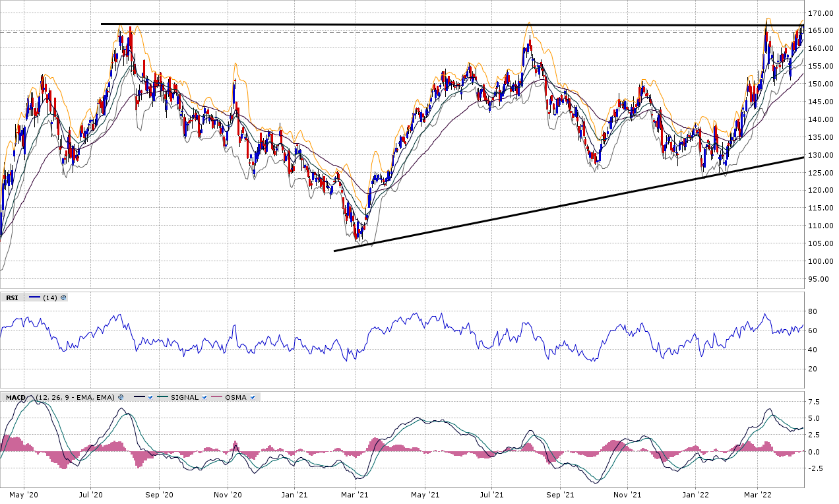This screenshot has height=504, width=839.
Task: Click the RSI blue line color swatch
Action: [34, 298]
